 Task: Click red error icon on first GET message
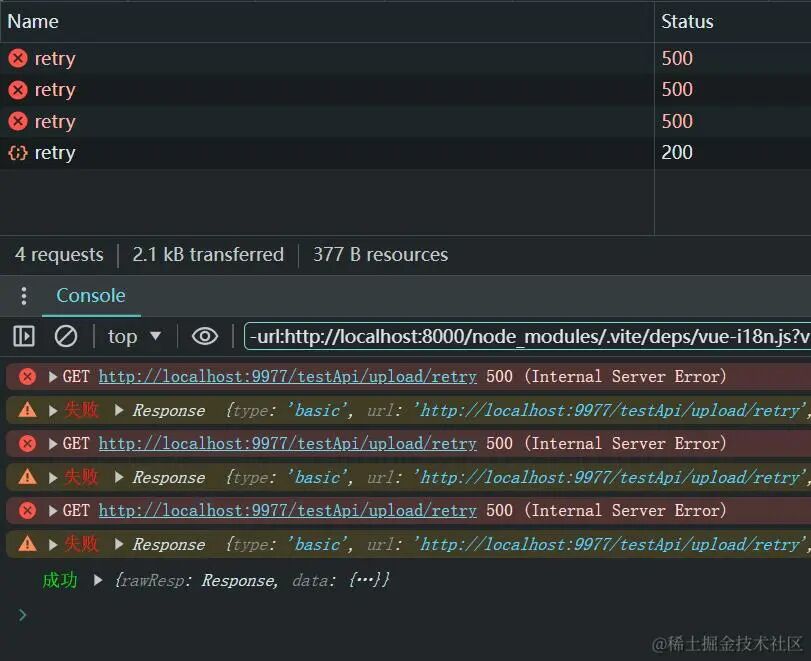click(27, 377)
